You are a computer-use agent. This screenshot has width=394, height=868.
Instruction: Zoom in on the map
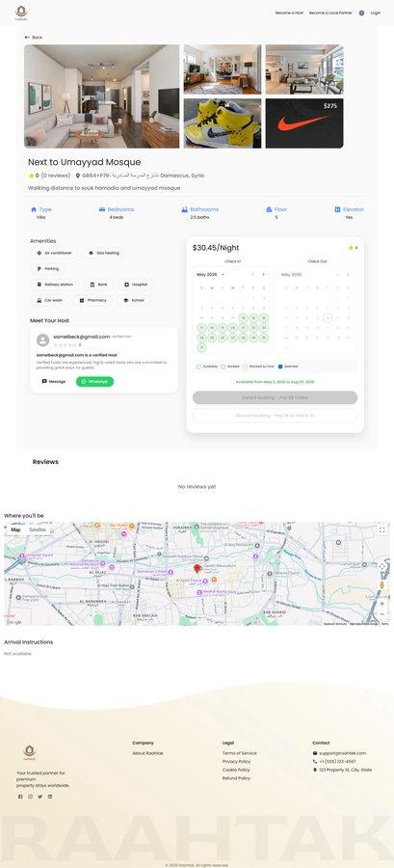pos(381,604)
